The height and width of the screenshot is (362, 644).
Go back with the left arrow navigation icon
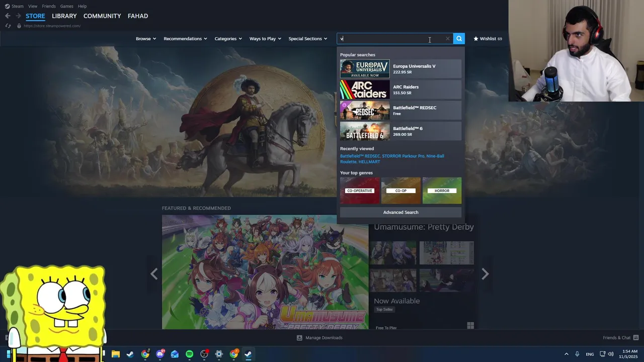8,16
